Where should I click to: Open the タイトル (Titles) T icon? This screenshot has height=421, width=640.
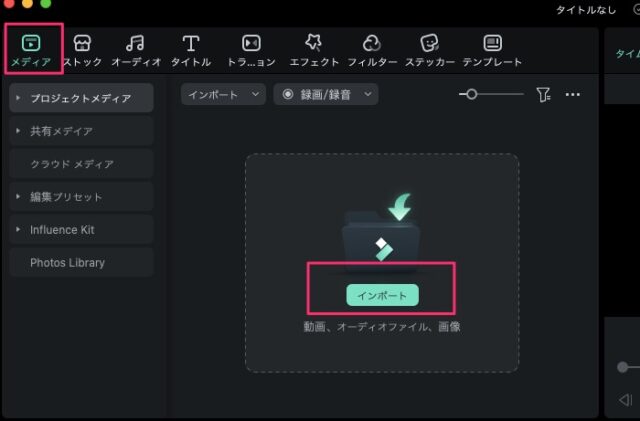190,43
